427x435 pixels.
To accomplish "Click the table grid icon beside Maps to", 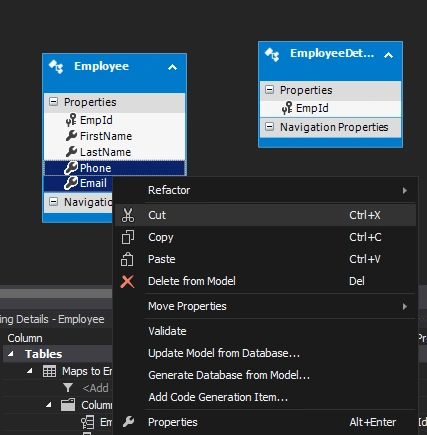I will click(49, 371).
